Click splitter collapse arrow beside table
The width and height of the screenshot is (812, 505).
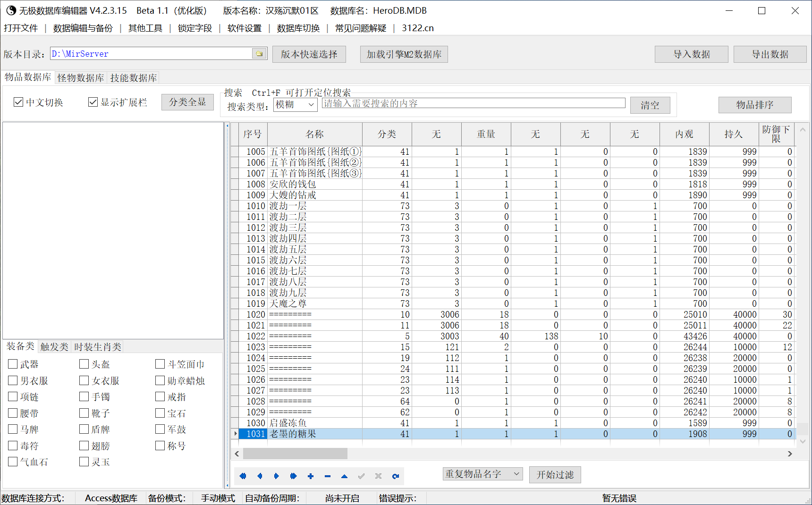click(228, 126)
